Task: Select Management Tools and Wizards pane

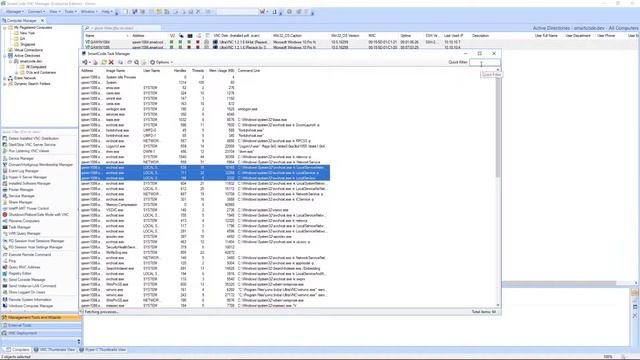Action: (x=41, y=318)
